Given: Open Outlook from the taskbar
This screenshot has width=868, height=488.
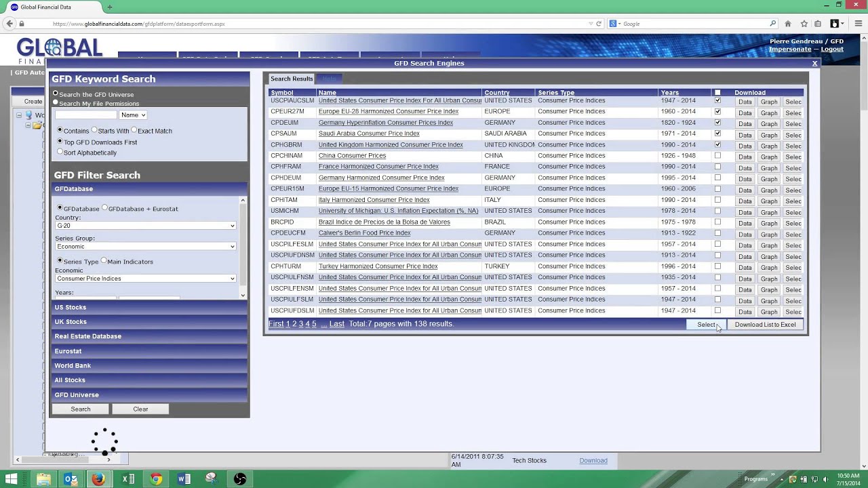Looking at the screenshot, I should (x=71, y=479).
